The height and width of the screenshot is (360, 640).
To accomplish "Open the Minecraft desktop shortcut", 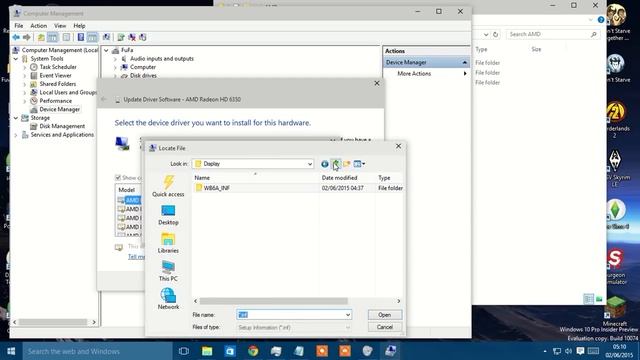I will [x=615, y=312].
